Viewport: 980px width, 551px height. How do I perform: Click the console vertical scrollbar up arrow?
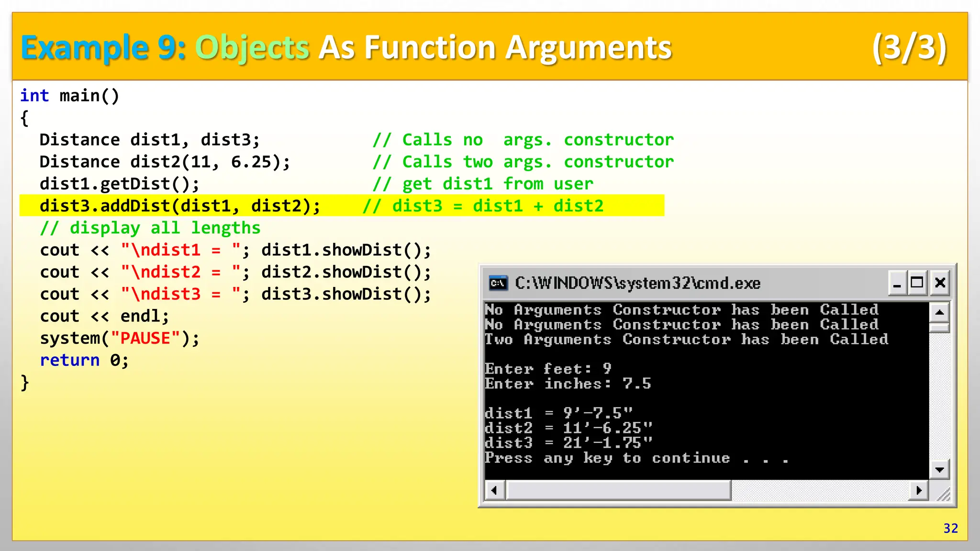[939, 313]
